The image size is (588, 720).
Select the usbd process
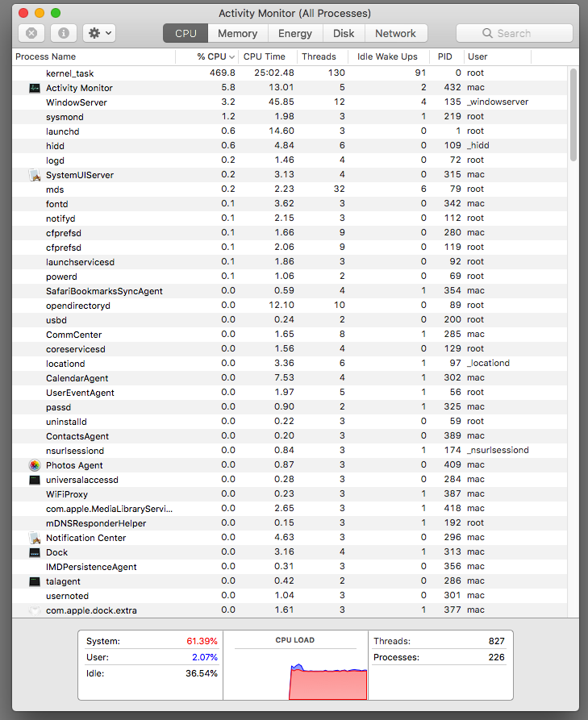[290, 319]
